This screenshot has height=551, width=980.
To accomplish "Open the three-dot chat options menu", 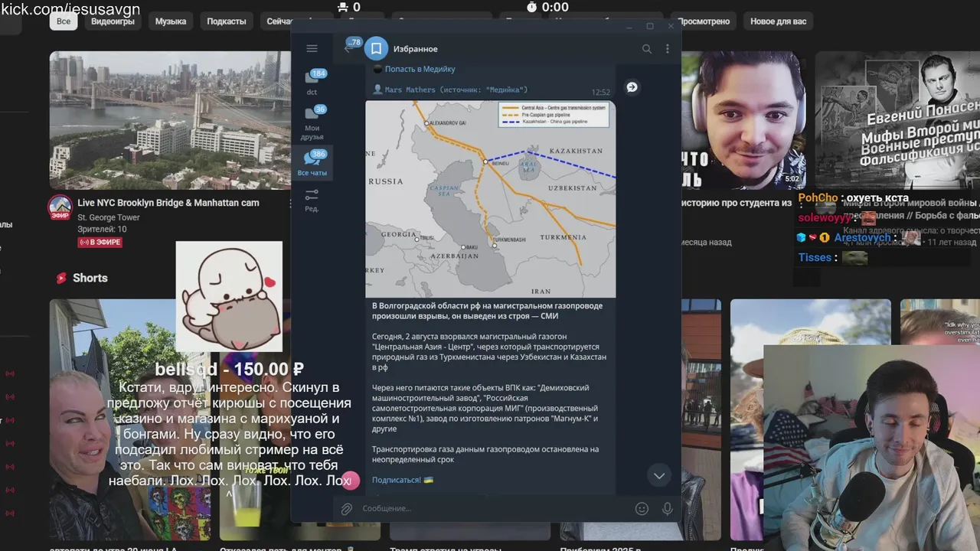I will 668,49.
